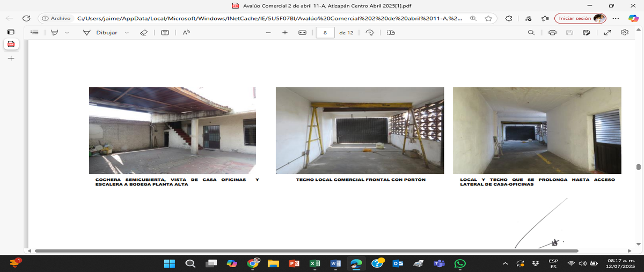644x272 pixels.
Task: Rotate the PDF page
Action: click(369, 32)
